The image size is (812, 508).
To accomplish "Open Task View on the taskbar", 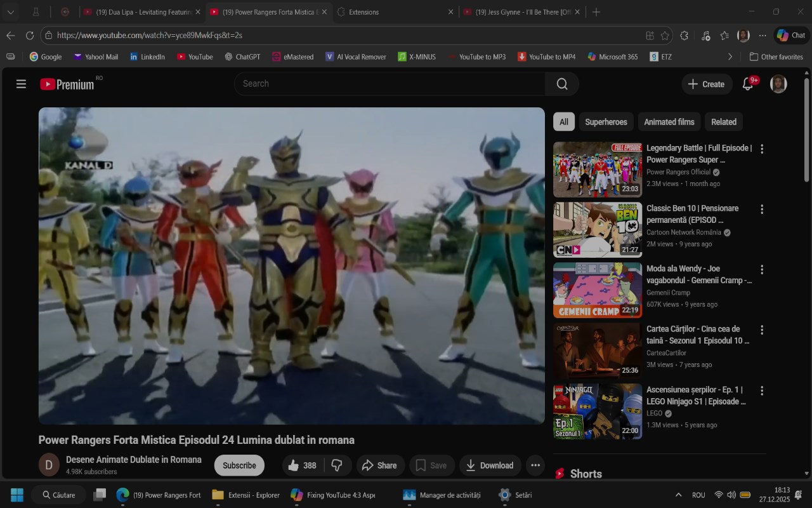I will coord(100,495).
